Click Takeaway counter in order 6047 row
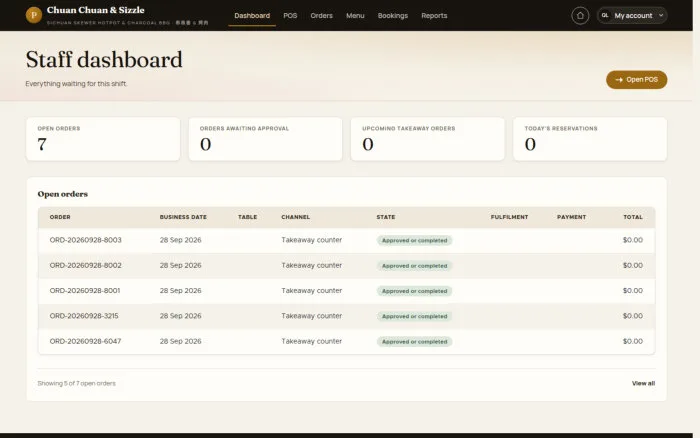 click(x=312, y=341)
